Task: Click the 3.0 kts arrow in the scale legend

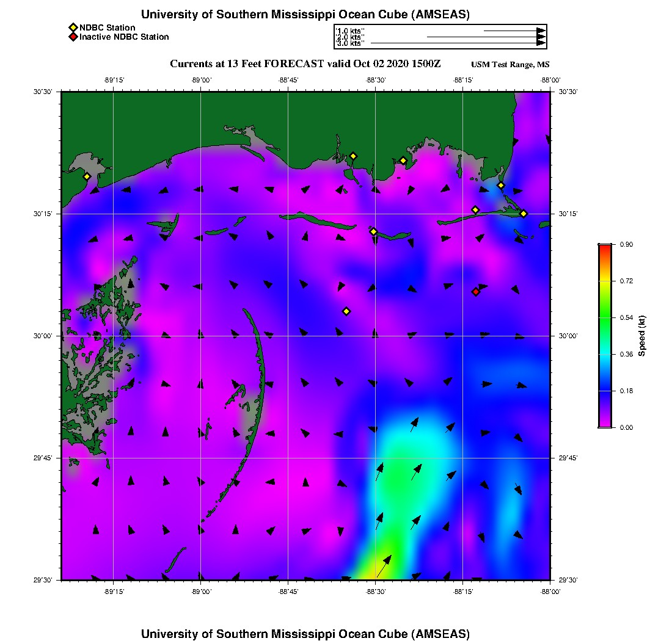Action: click(457, 43)
